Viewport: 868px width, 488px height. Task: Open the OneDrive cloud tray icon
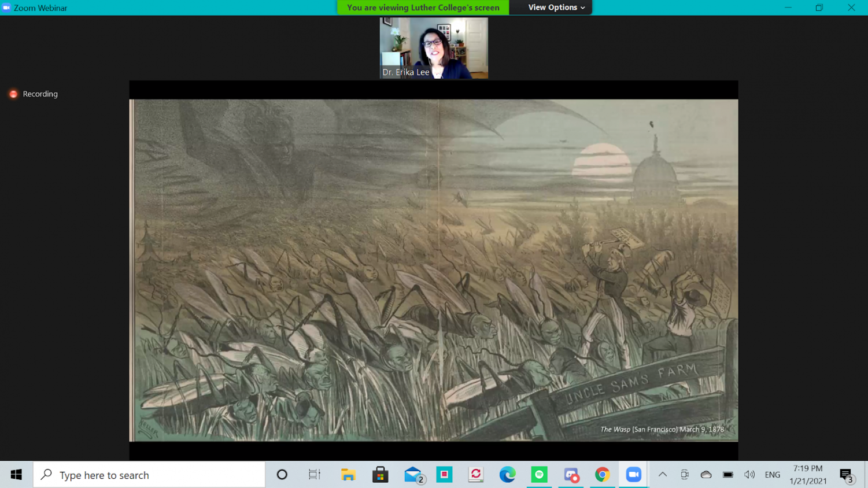(706, 475)
